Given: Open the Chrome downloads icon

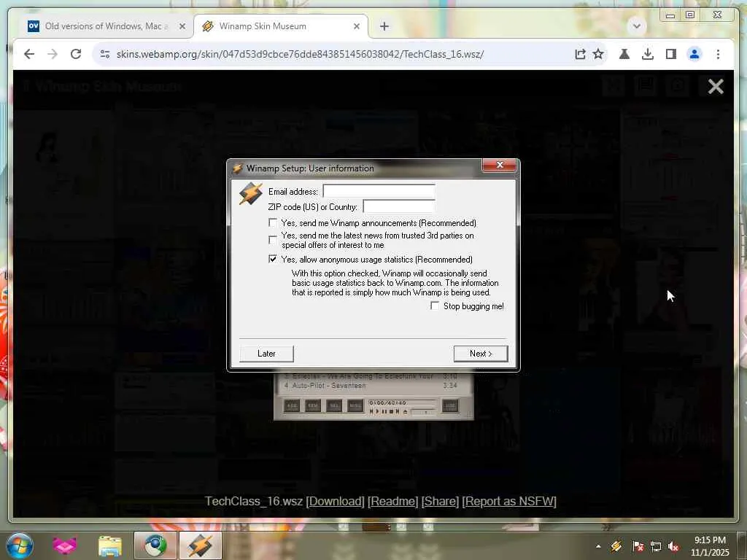Looking at the screenshot, I should tap(648, 54).
